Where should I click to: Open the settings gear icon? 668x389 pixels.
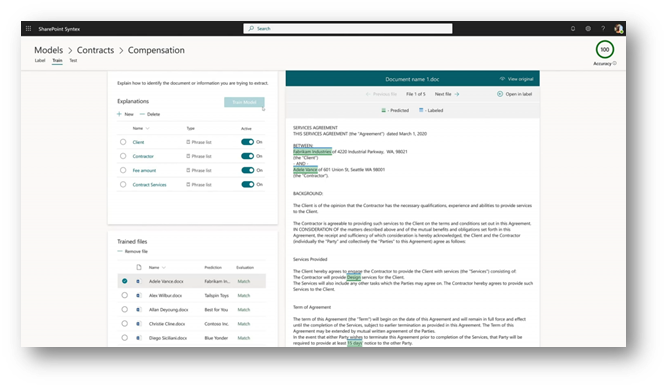[x=588, y=29]
